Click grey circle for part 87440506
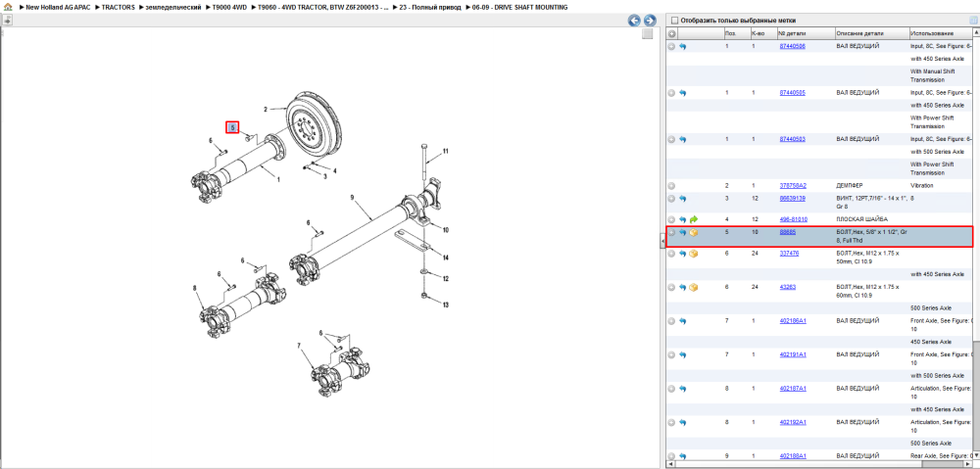Image resolution: width=980 pixels, height=469 pixels. 671,46
